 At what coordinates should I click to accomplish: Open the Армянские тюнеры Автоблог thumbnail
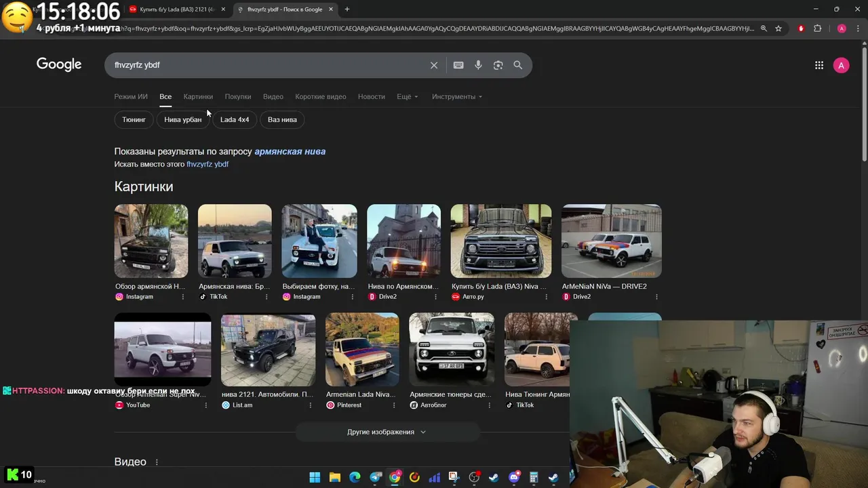pyautogui.click(x=452, y=350)
